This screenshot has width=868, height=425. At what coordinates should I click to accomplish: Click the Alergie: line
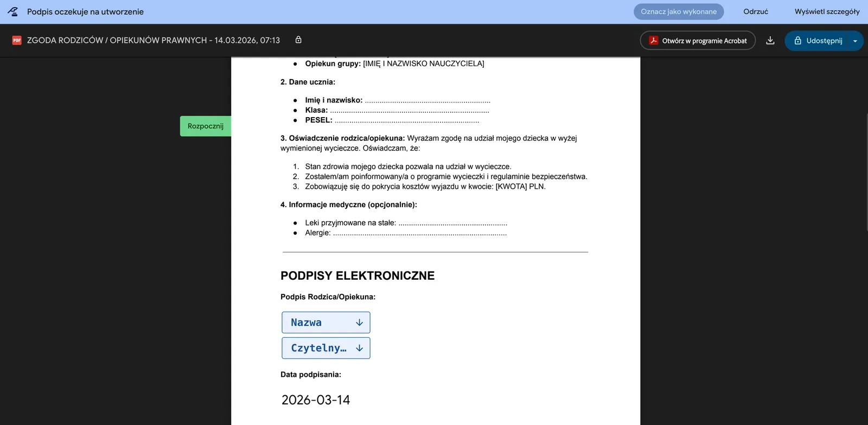click(406, 233)
